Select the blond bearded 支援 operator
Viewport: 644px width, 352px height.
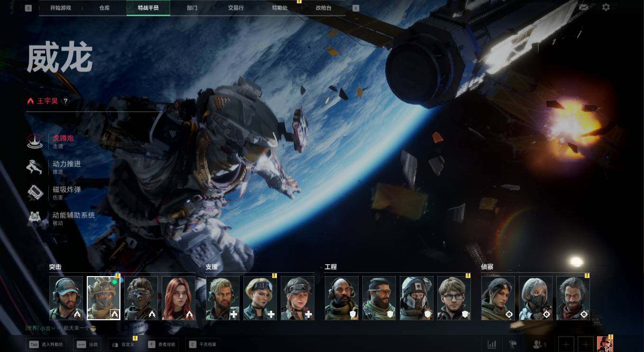(x=222, y=298)
